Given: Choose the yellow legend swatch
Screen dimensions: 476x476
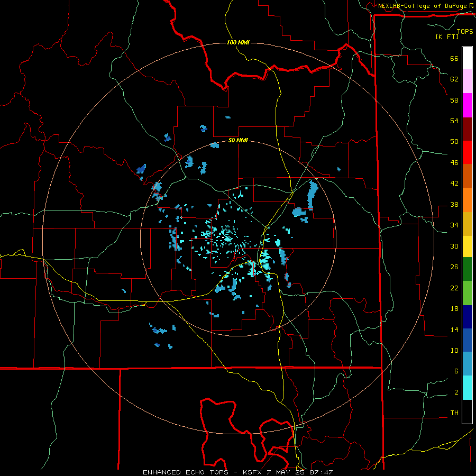Looking at the screenshot, I should tap(467, 246).
